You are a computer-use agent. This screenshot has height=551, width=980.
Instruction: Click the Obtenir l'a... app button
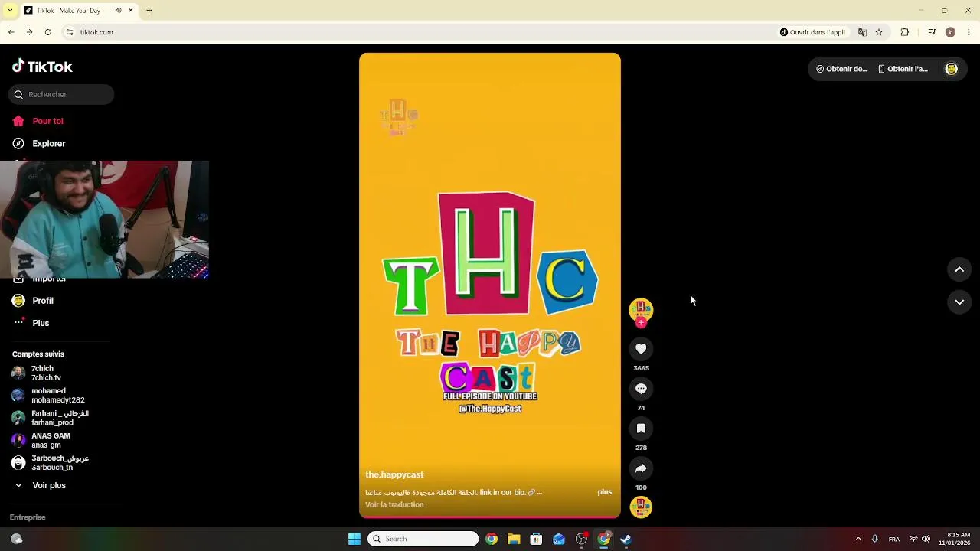pyautogui.click(x=903, y=69)
